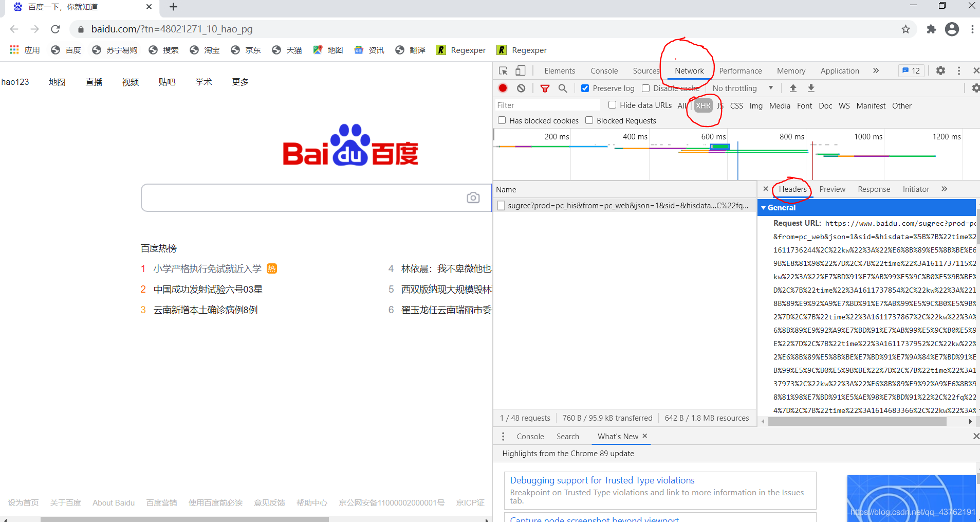Check Has blocked cookies filter
Image resolution: width=980 pixels, height=522 pixels.
pyautogui.click(x=502, y=120)
